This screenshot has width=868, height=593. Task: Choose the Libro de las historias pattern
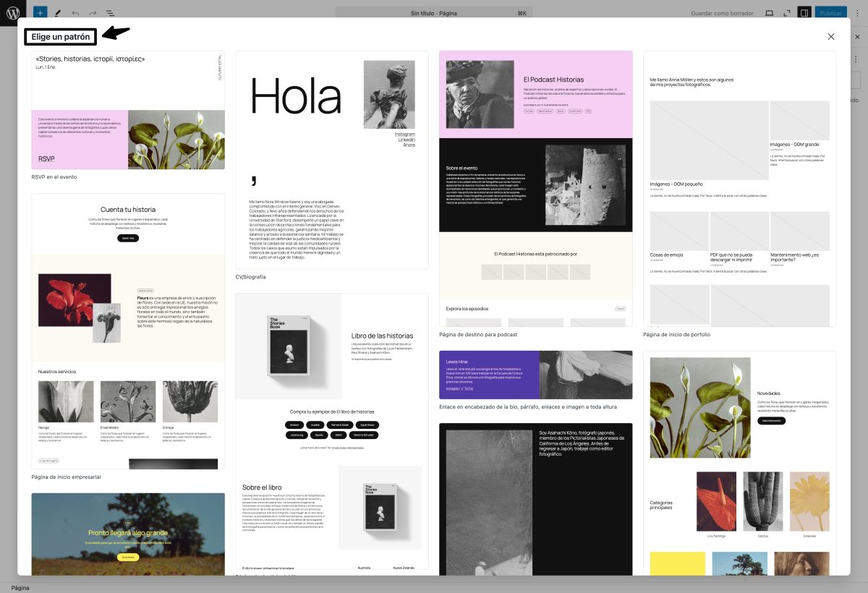[332, 432]
